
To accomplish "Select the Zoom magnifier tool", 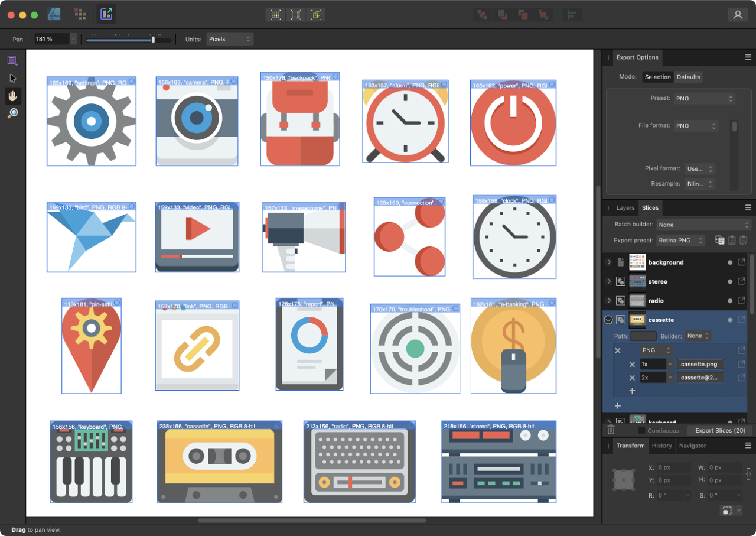I will coord(12,113).
